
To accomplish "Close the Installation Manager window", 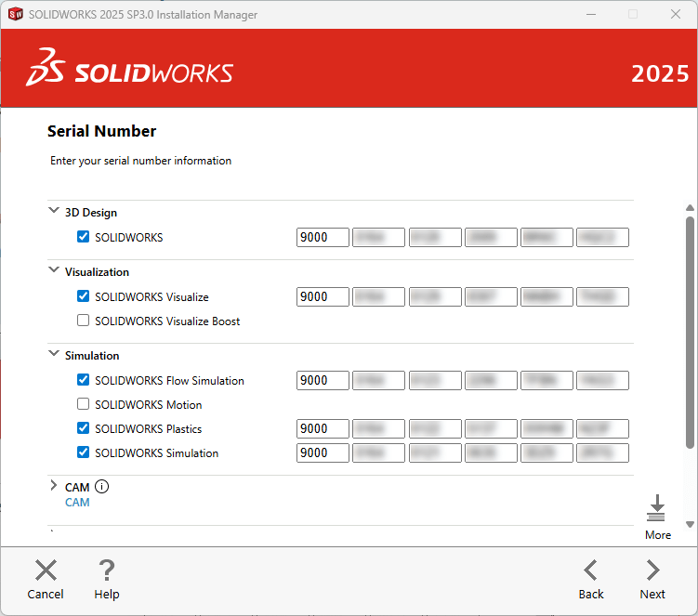I will [676, 14].
